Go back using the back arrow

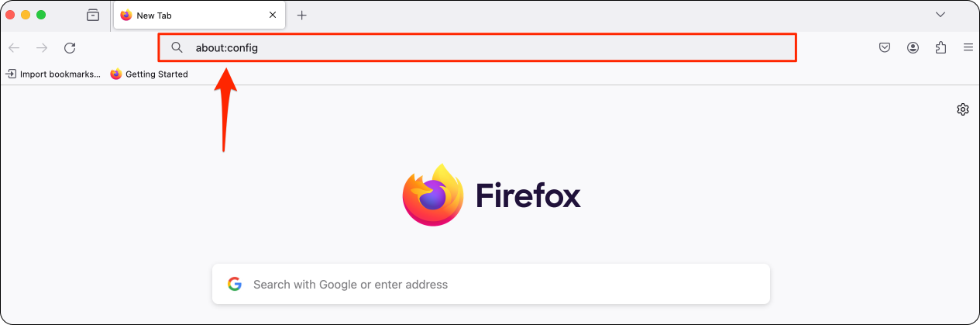tap(14, 48)
